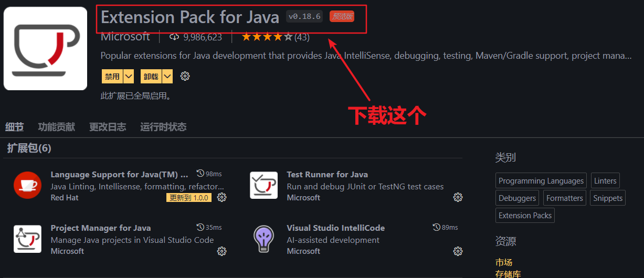The height and width of the screenshot is (278, 644).
Task: Open gear for Test Runner for Java
Action: point(458,197)
